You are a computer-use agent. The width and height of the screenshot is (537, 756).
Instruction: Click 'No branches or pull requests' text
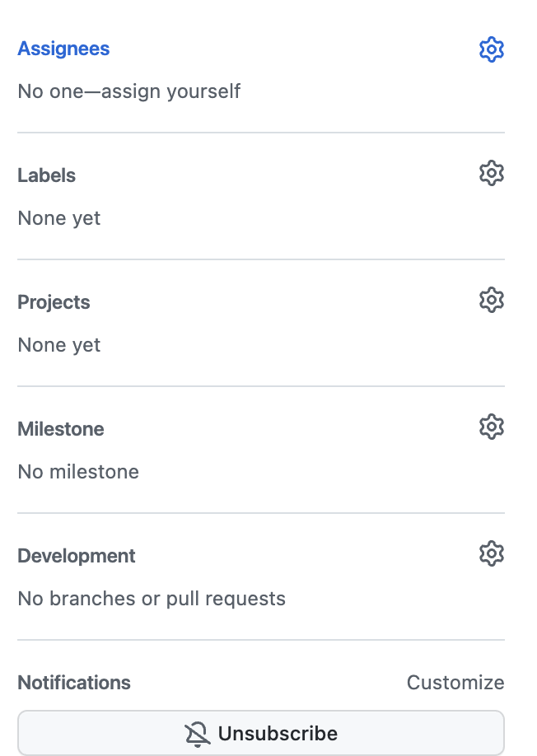[x=152, y=599]
